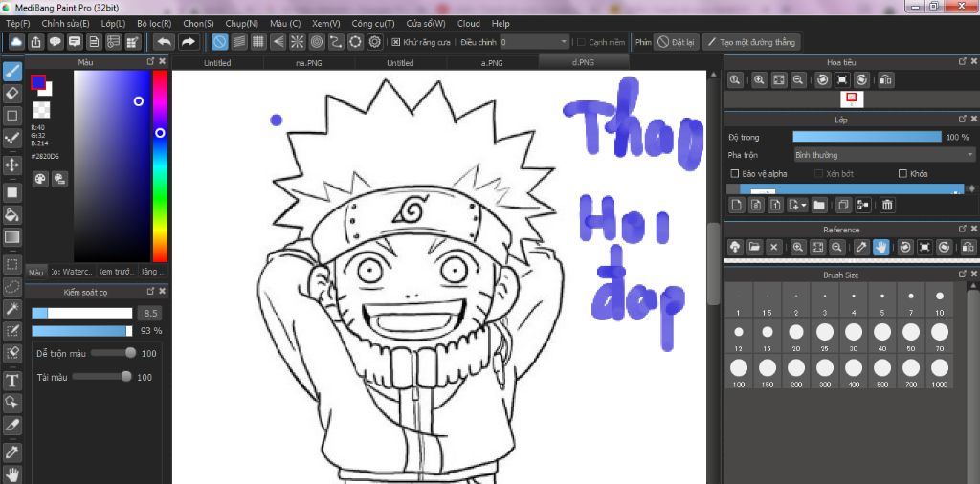Select the Gradient tool
The width and height of the screenshot is (980, 484).
[11, 237]
